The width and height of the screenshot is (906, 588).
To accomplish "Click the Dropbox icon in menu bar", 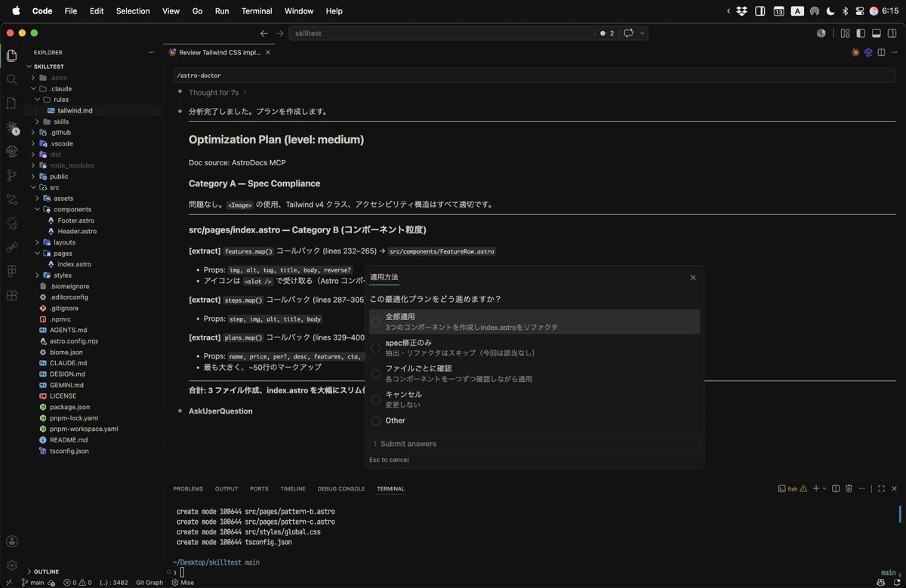I will click(742, 11).
